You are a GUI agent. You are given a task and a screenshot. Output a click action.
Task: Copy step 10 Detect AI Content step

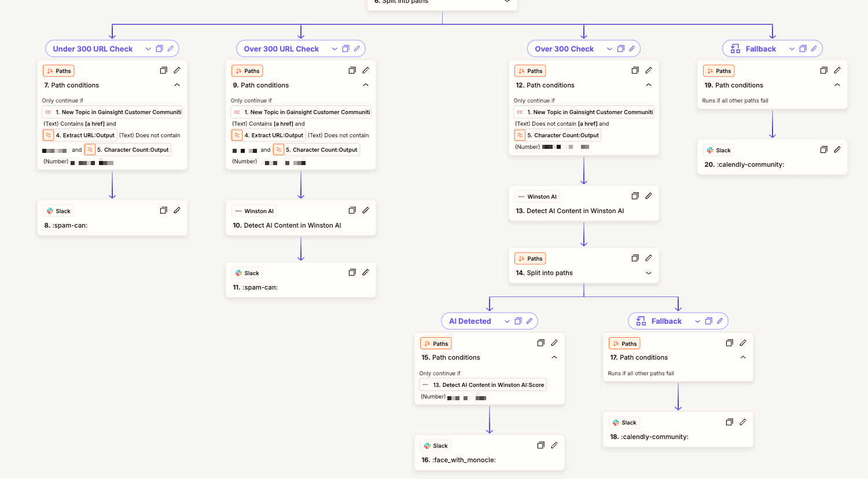(x=352, y=211)
